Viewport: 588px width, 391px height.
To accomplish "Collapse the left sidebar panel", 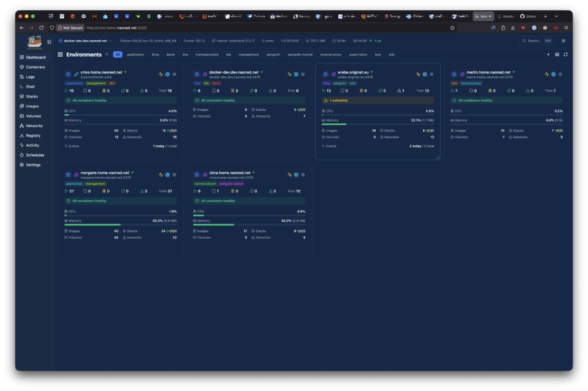I will coord(49,41).
